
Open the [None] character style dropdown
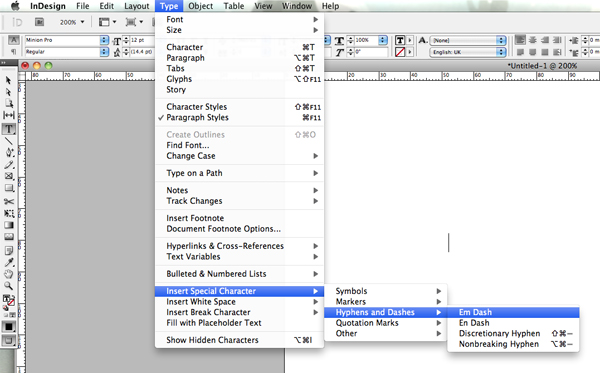tap(501, 40)
